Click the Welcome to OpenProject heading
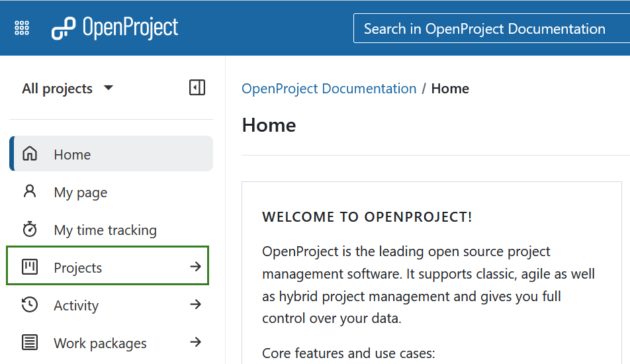Image resolution: width=630 pixels, height=364 pixels. click(x=367, y=217)
